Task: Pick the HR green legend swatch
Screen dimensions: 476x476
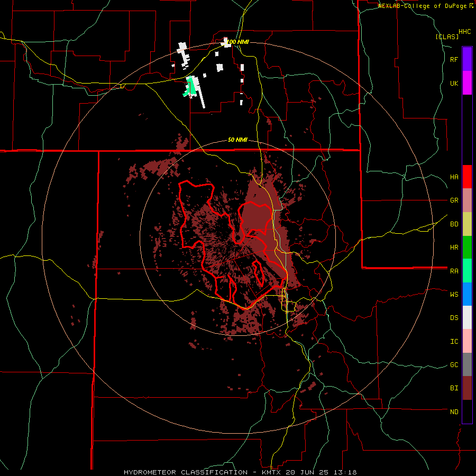Action: pos(467,248)
